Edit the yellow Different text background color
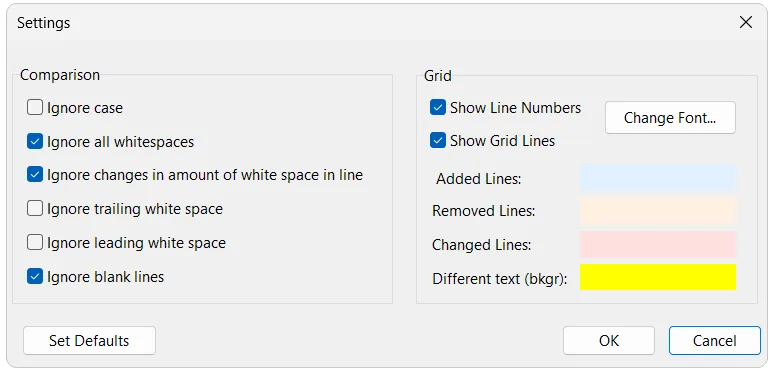Image resolution: width=770 pixels, height=372 pixels. [x=658, y=277]
